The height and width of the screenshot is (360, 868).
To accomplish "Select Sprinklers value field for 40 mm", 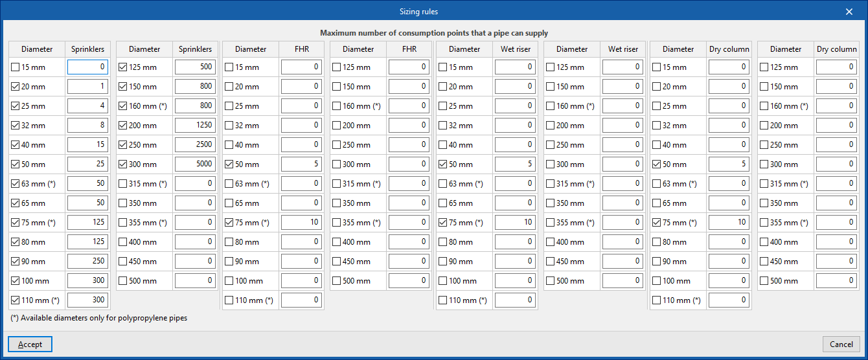I will point(87,145).
